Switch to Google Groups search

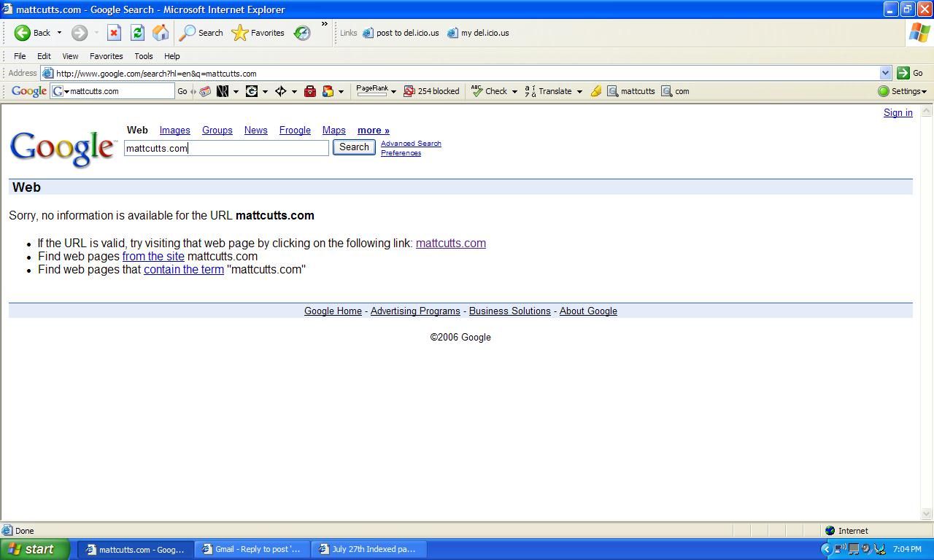tap(217, 131)
